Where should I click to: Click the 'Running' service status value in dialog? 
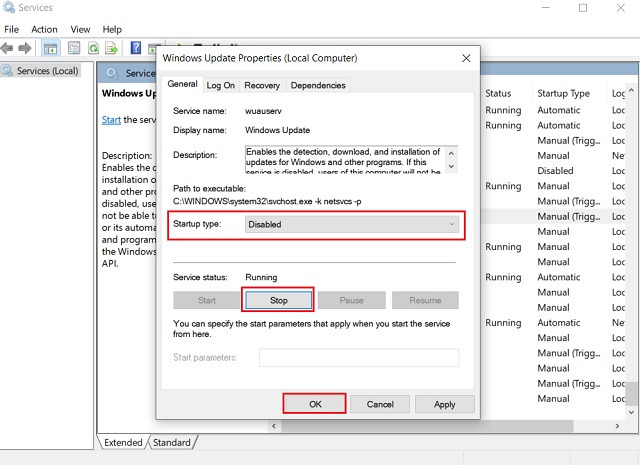coord(261,277)
